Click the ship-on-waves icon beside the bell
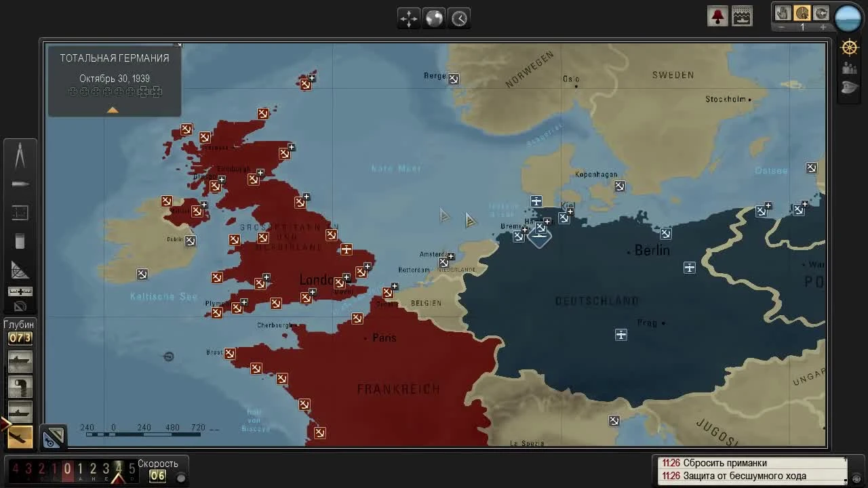The width and height of the screenshot is (868, 488). (x=742, y=16)
